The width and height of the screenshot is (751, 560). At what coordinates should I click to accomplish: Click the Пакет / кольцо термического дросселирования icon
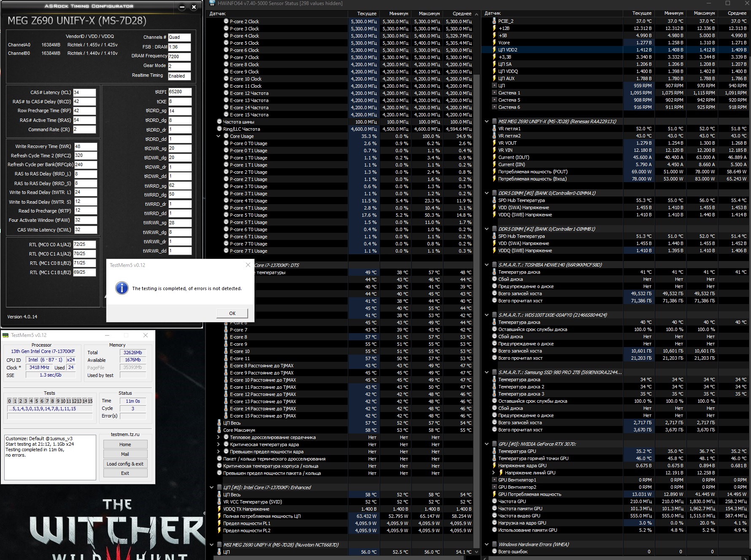point(219,459)
